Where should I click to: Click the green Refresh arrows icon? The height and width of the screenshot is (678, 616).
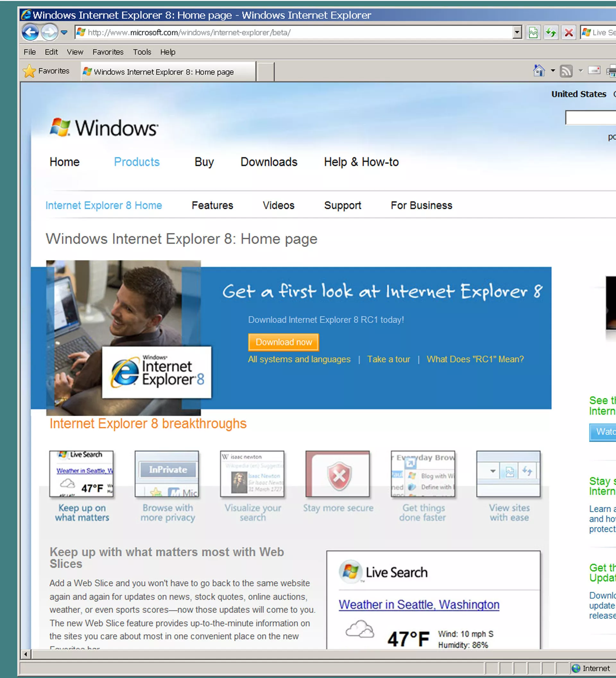coord(551,33)
